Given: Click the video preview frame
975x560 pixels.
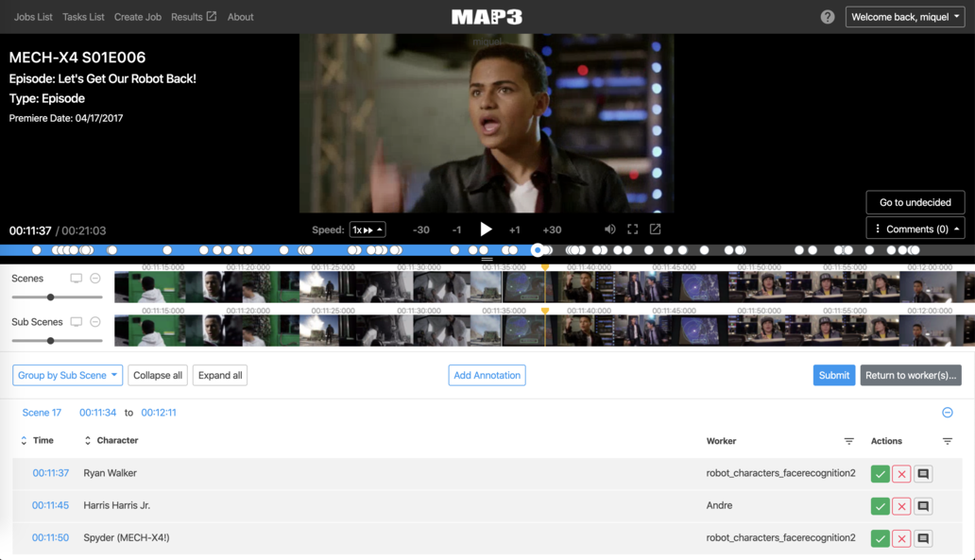Looking at the screenshot, I should [x=487, y=123].
